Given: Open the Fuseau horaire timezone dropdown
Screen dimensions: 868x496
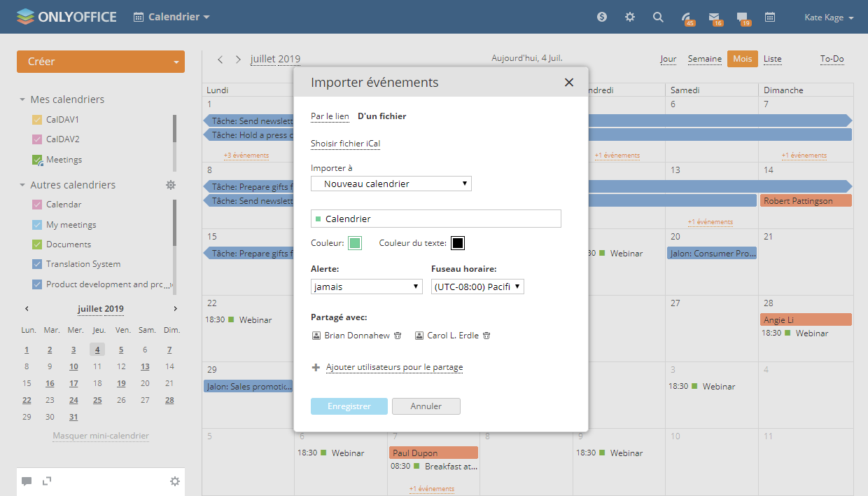Looking at the screenshot, I should click(477, 287).
